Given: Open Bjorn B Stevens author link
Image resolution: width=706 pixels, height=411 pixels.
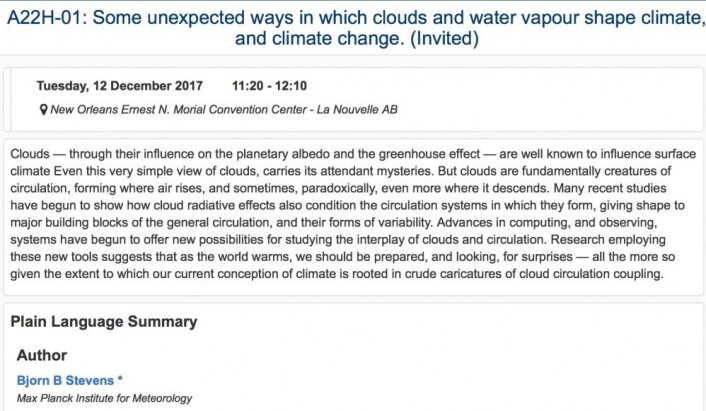Looking at the screenshot, I should pyautogui.click(x=65, y=380).
